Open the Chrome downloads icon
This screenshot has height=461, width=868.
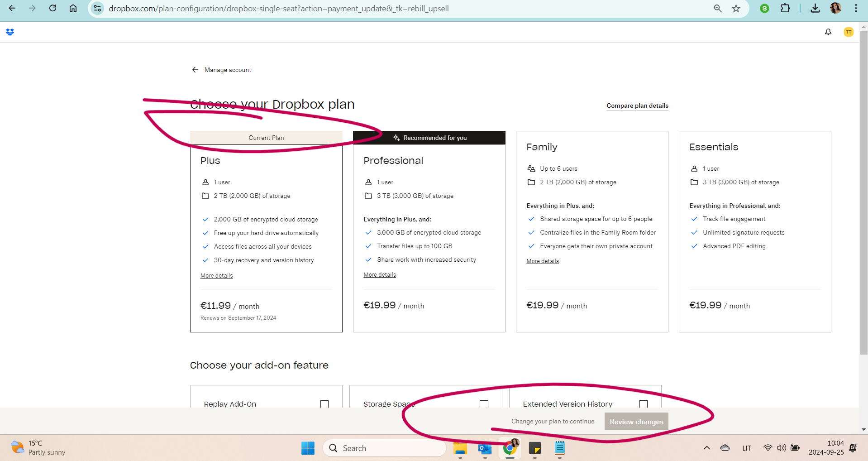[815, 9]
